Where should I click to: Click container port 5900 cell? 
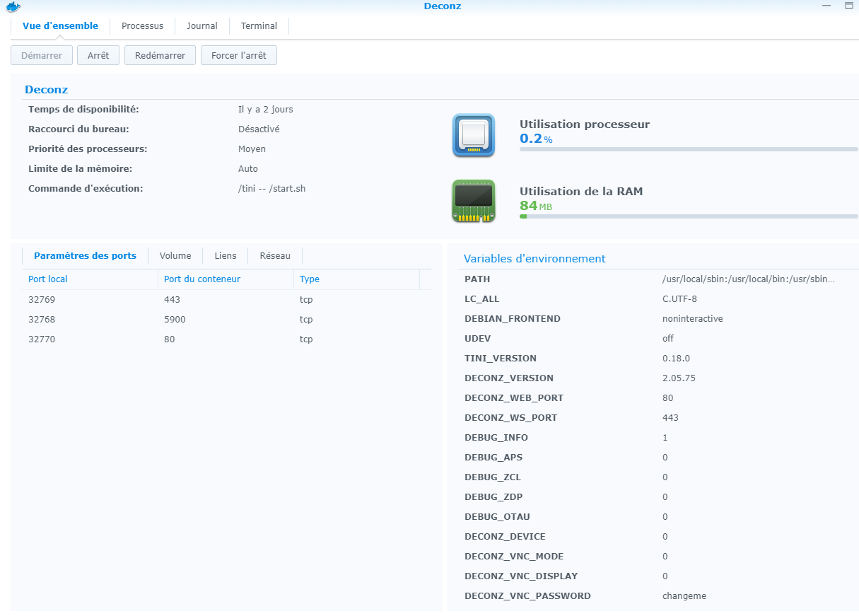[x=175, y=320]
